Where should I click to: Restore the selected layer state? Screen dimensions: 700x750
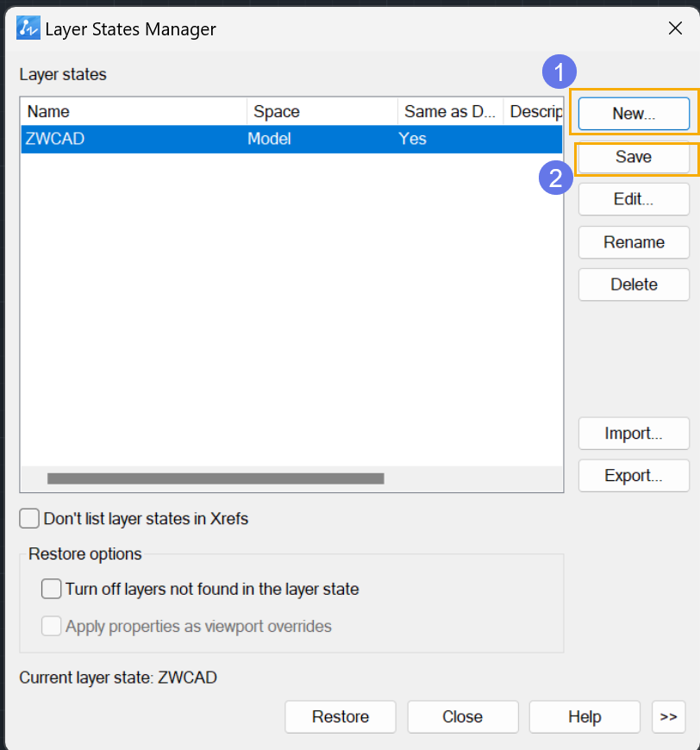pyautogui.click(x=341, y=716)
